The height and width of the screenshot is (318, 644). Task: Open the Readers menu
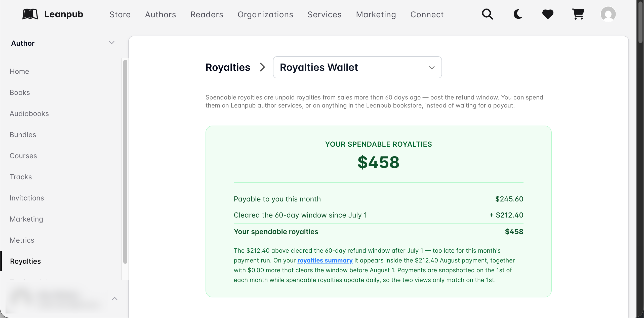(207, 14)
